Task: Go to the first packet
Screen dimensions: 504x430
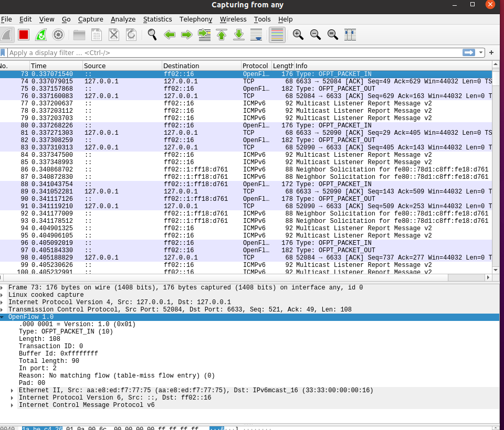Action: click(x=221, y=35)
